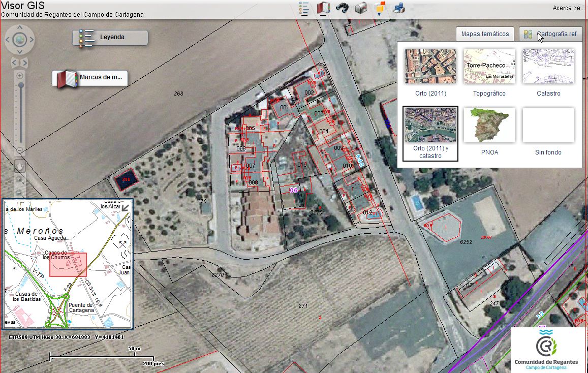Click the binoculars search icon
Screen dimensions: 588x373
[342, 8]
